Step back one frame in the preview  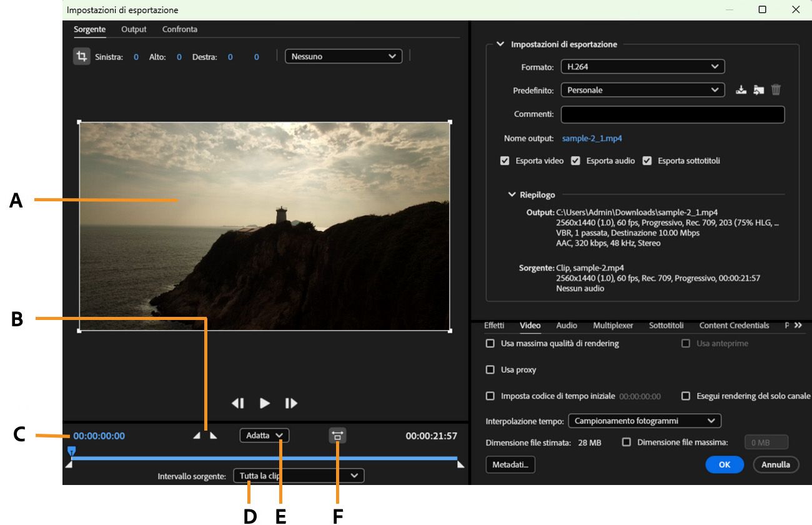click(x=238, y=403)
